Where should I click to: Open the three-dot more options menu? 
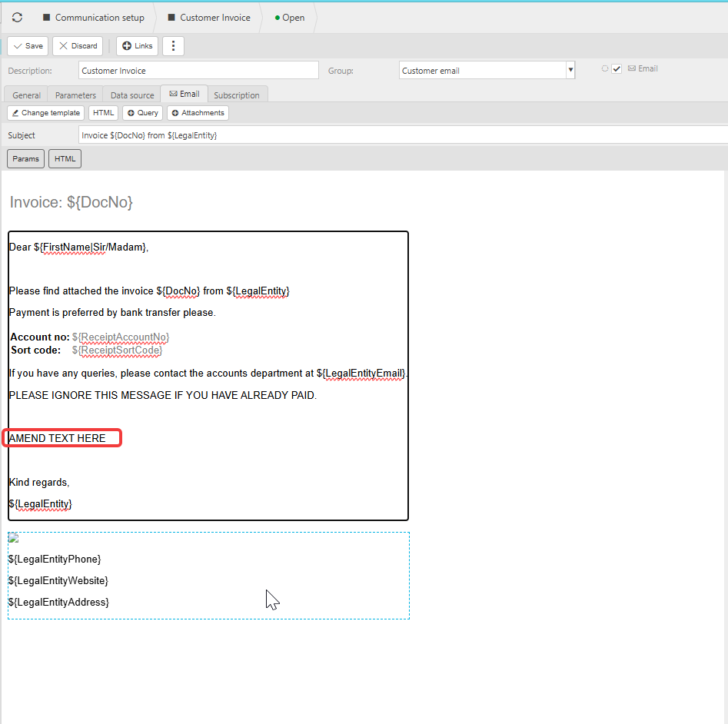[173, 46]
